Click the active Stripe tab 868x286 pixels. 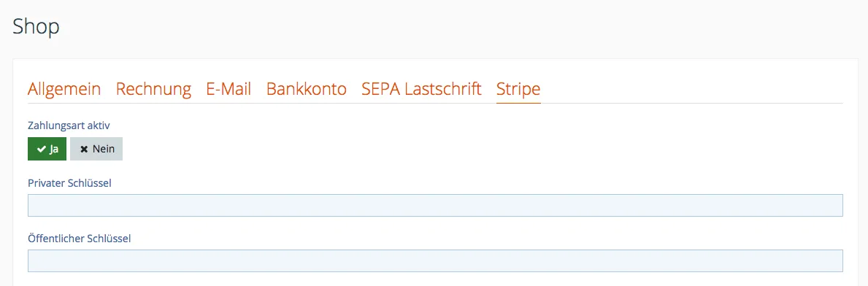(x=519, y=89)
